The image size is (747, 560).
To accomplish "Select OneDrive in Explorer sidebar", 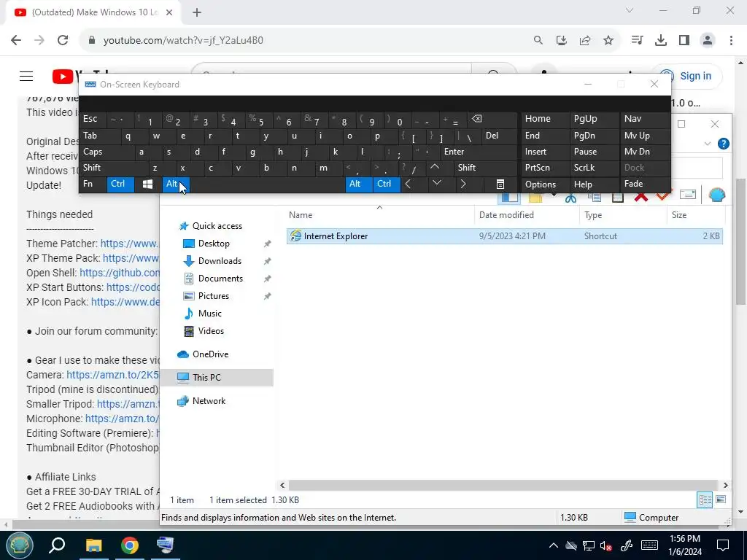I will click(x=210, y=354).
